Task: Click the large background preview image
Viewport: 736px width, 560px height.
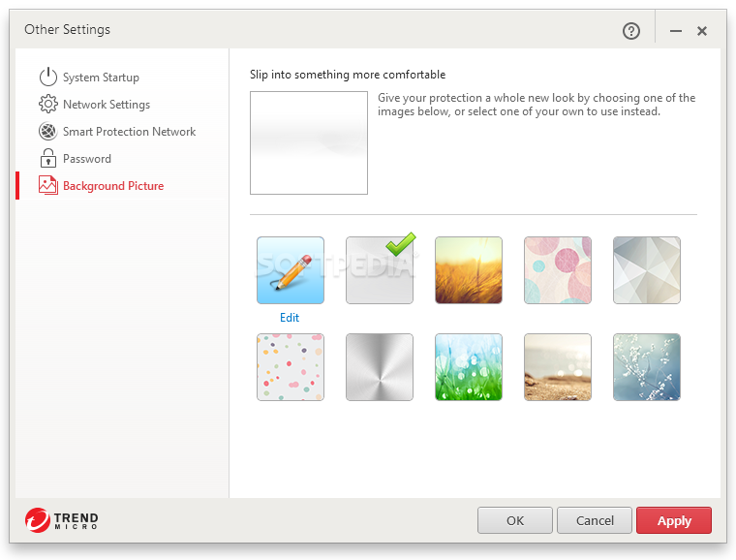Action: (309, 142)
